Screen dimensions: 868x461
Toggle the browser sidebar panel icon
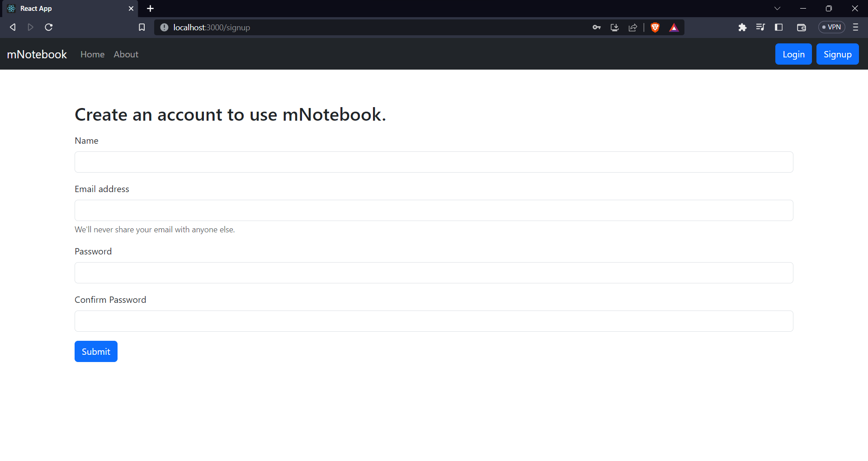[779, 27]
